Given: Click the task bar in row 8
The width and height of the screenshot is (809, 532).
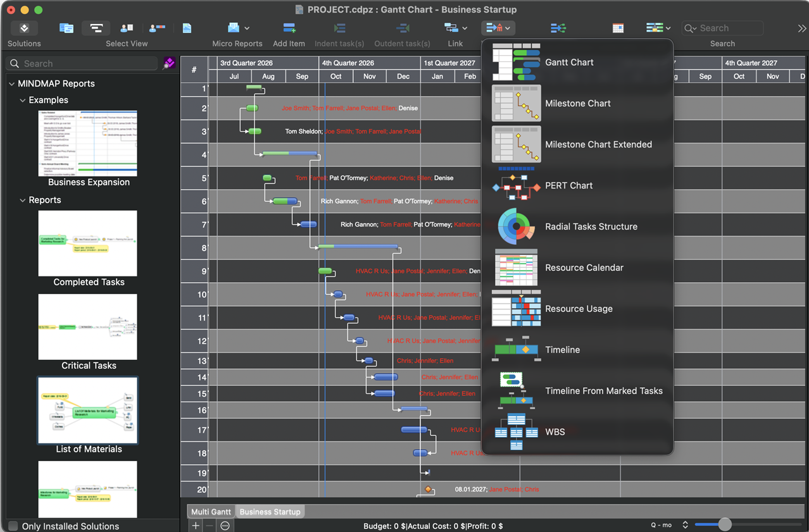Looking at the screenshot, I should (x=358, y=246).
